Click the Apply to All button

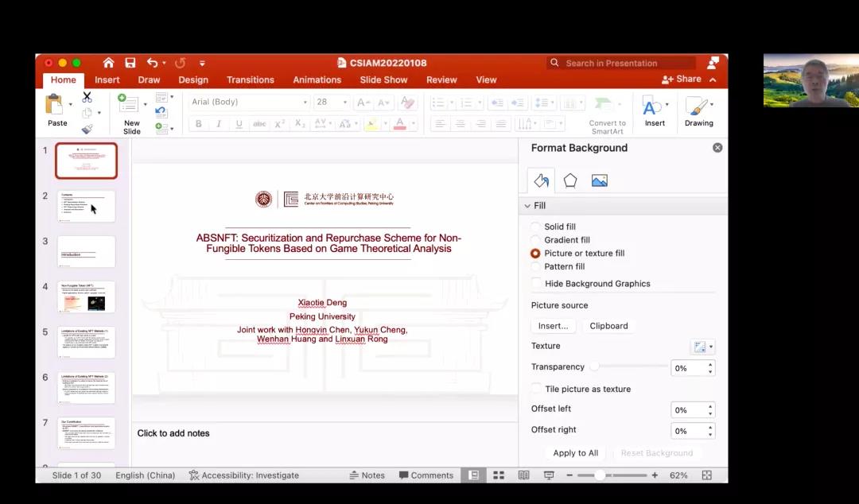pyautogui.click(x=575, y=453)
